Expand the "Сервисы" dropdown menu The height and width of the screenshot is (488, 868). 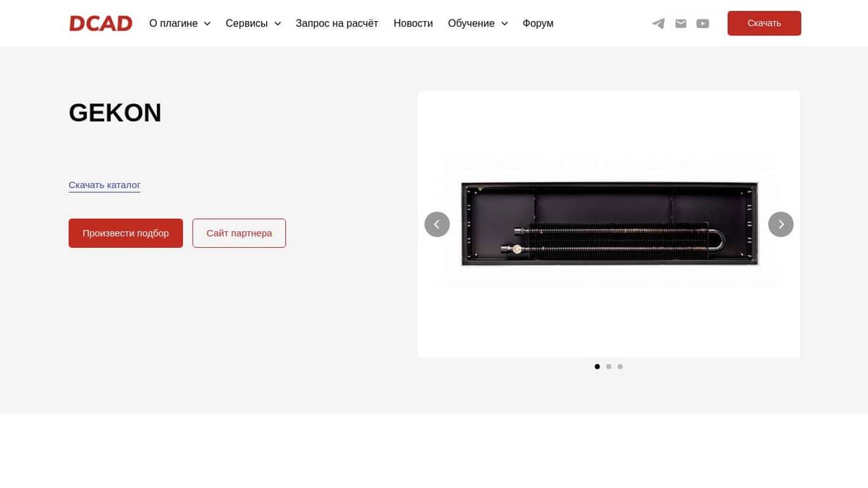click(x=252, y=23)
